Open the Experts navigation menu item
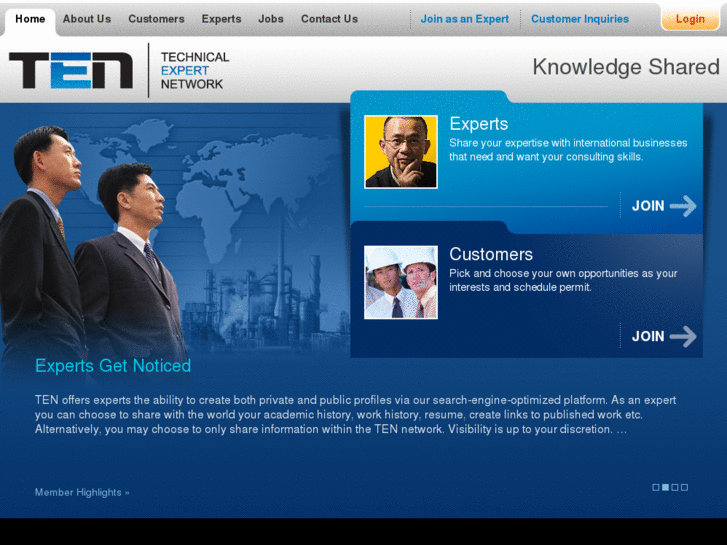Image resolution: width=727 pixels, height=545 pixels. point(221,19)
